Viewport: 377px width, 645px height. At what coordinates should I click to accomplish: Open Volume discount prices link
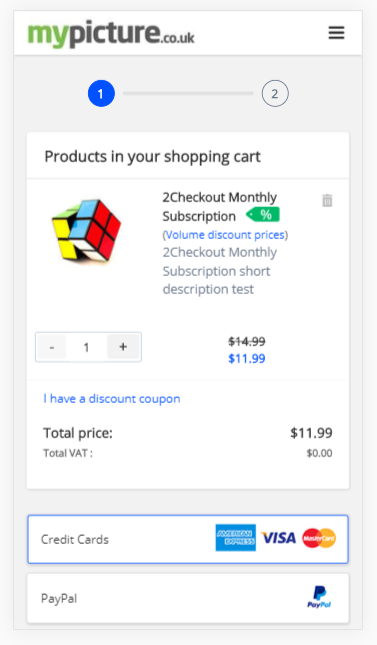click(225, 235)
